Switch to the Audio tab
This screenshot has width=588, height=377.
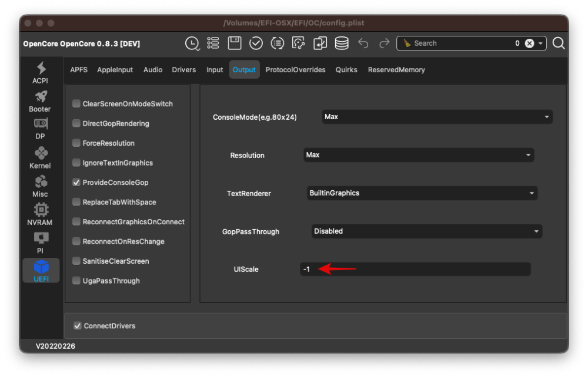tap(153, 70)
